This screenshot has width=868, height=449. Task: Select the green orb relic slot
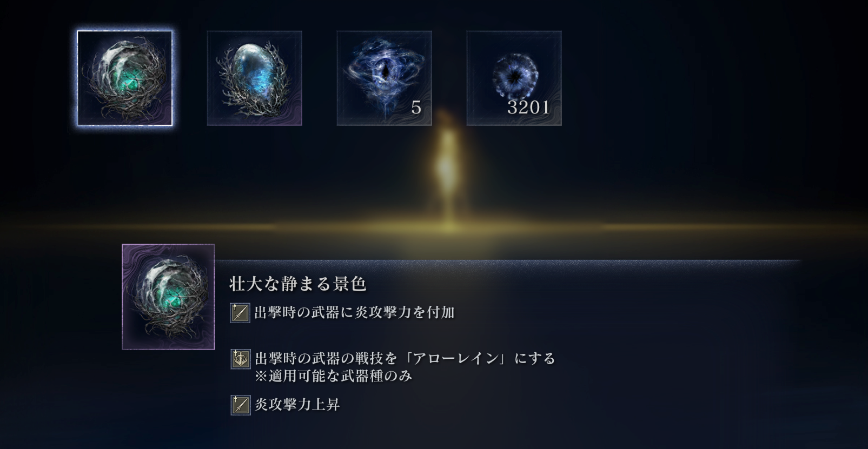[124, 78]
